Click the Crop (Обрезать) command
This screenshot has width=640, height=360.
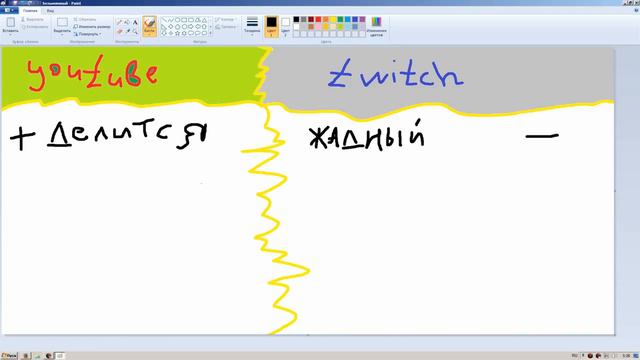tap(85, 19)
